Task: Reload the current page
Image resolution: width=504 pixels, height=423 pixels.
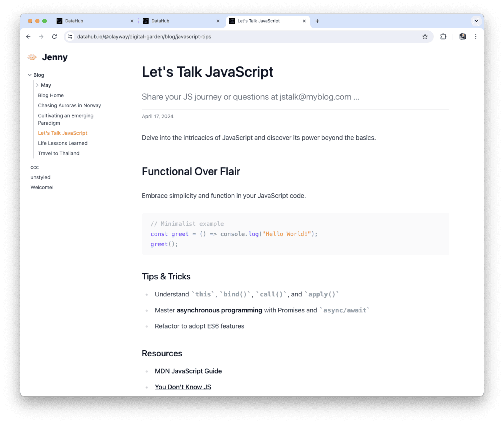Action: pyautogui.click(x=55, y=36)
